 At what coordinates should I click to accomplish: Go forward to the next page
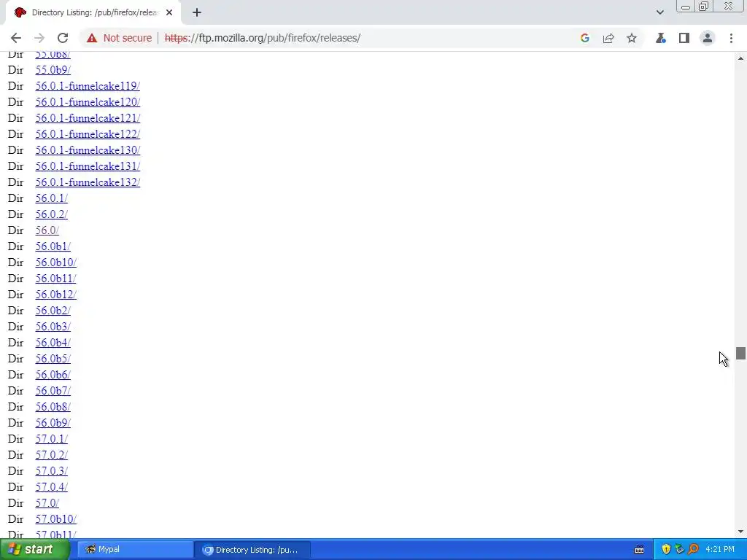(x=39, y=38)
